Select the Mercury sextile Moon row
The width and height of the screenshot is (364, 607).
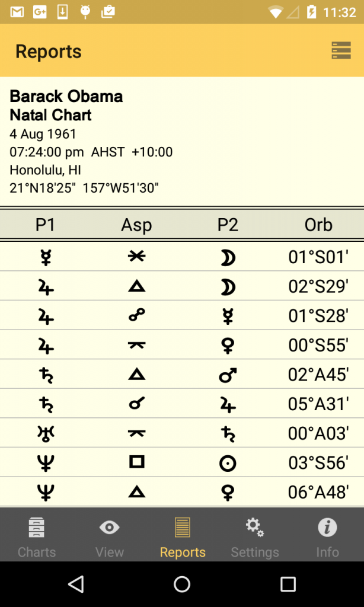[x=182, y=257]
